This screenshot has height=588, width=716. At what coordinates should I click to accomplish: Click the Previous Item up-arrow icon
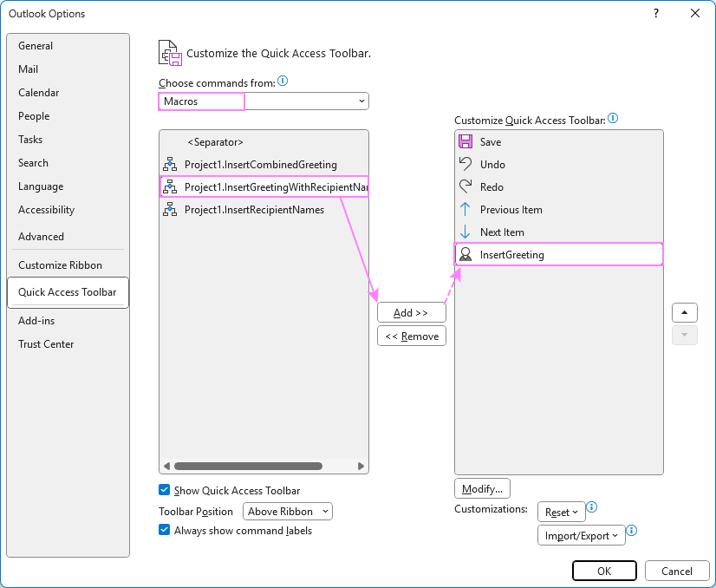[465, 209]
